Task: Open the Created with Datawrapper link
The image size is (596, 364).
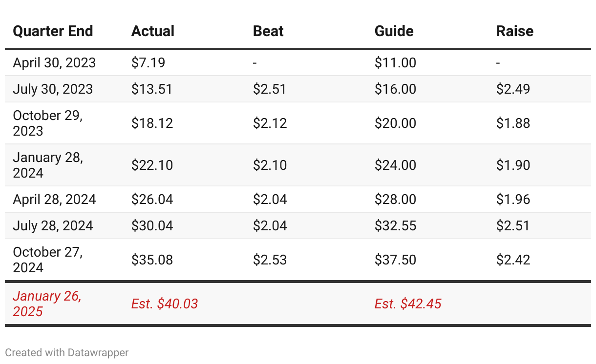Action: (67, 352)
